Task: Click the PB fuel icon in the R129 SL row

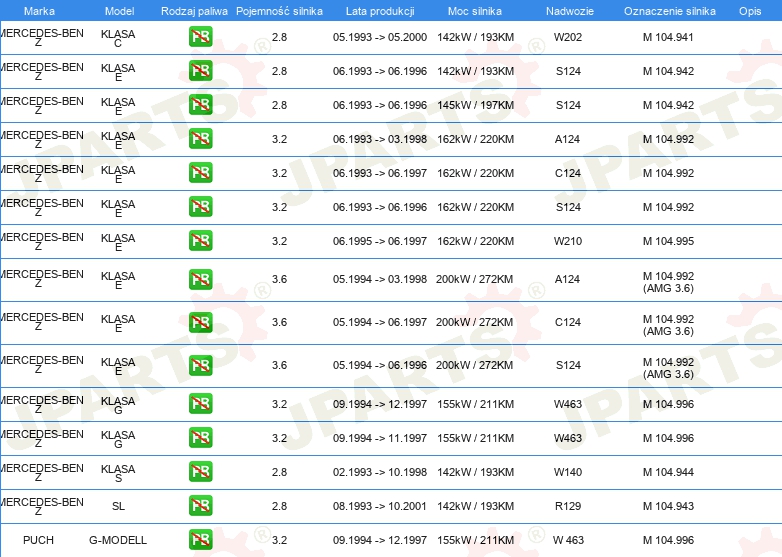Action: tap(200, 506)
